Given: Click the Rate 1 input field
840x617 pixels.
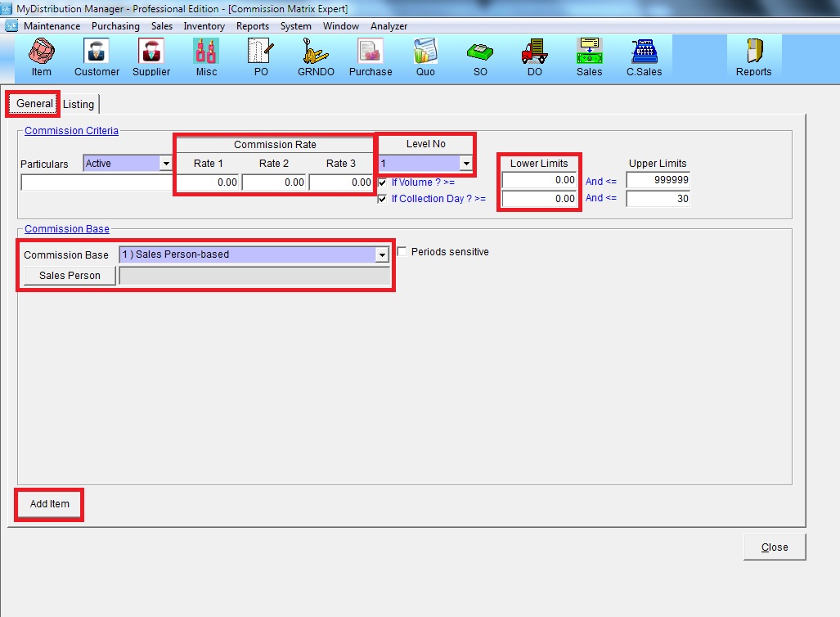Looking at the screenshot, I should coord(207,182).
